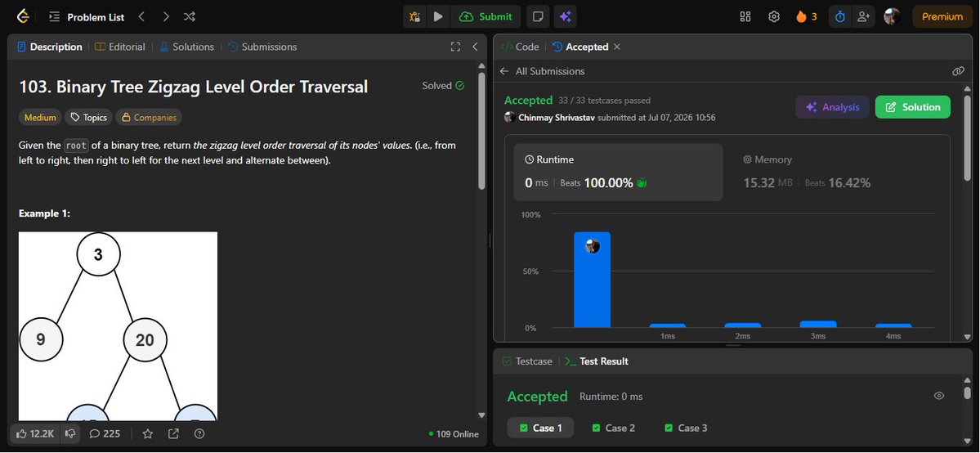Click the Premium button
980x453 pixels.
[x=942, y=17]
